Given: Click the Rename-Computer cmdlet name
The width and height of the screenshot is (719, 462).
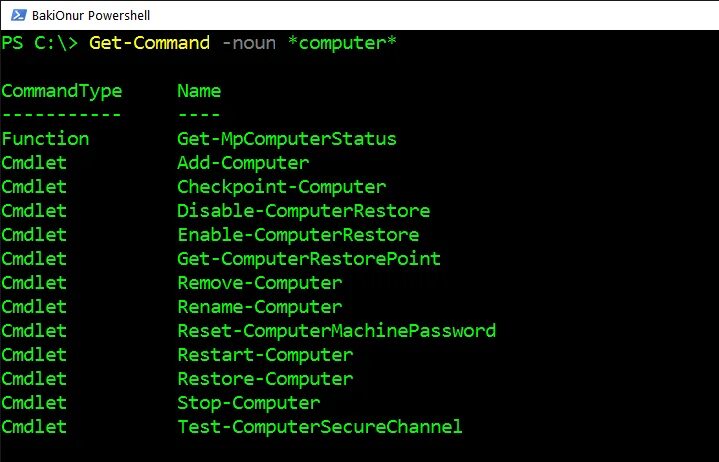Looking at the screenshot, I should (x=259, y=307).
